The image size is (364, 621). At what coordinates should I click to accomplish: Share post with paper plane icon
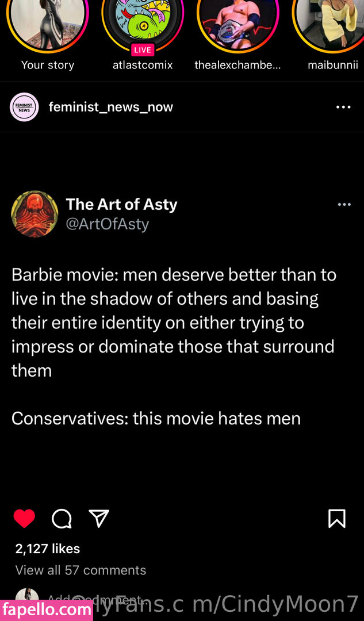click(x=99, y=519)
